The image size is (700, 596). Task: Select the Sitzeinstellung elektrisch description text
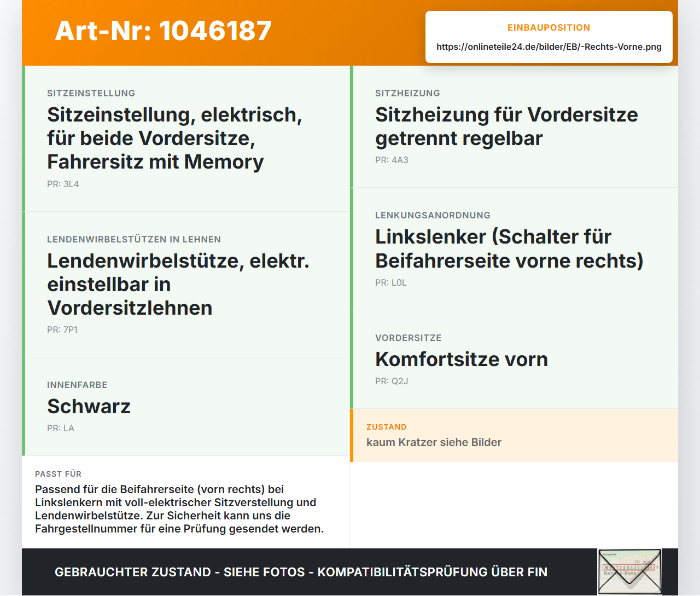(174, 138)
